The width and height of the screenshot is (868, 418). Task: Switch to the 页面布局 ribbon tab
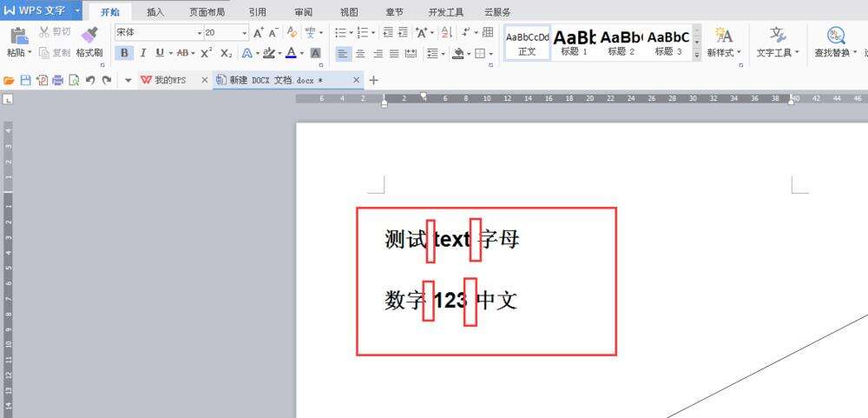coord(207,11)
